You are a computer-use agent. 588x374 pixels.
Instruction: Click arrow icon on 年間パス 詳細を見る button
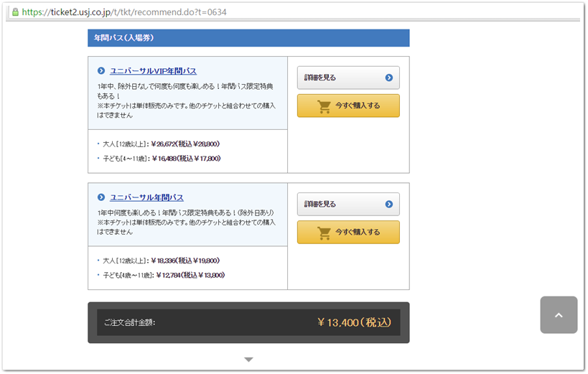pos(389,204)
